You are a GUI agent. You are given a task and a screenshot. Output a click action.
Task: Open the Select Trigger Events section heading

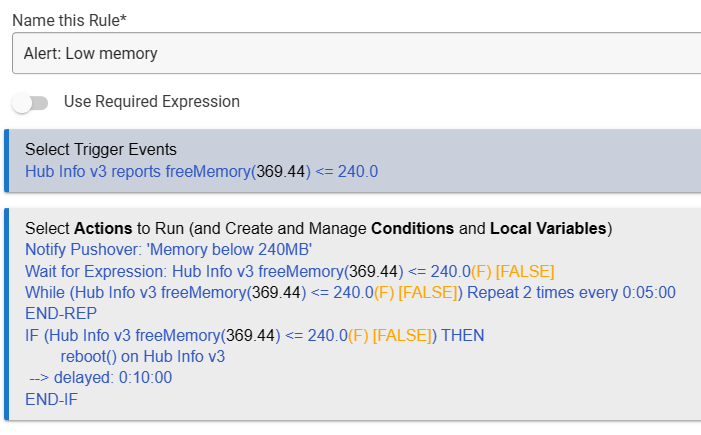click(100, 150)
